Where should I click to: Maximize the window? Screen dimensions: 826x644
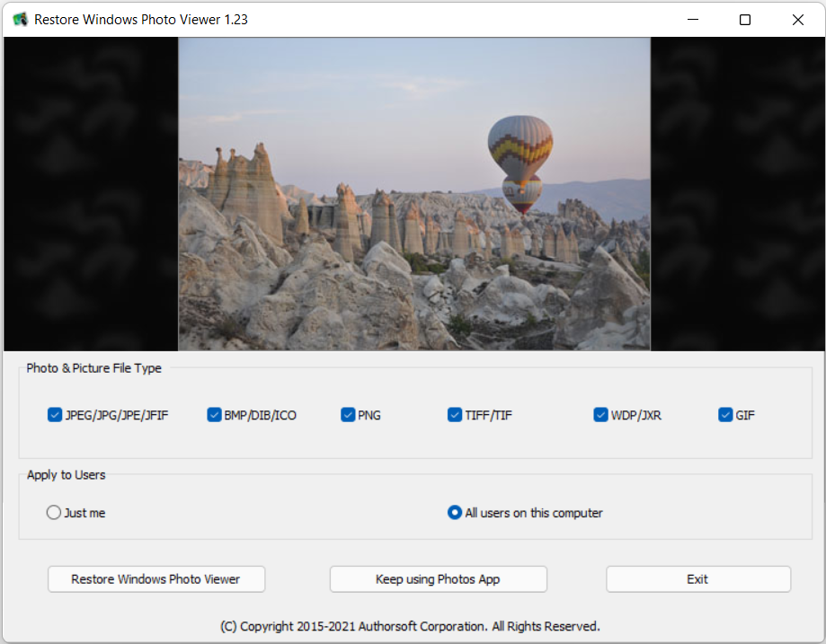click(745, 20)
